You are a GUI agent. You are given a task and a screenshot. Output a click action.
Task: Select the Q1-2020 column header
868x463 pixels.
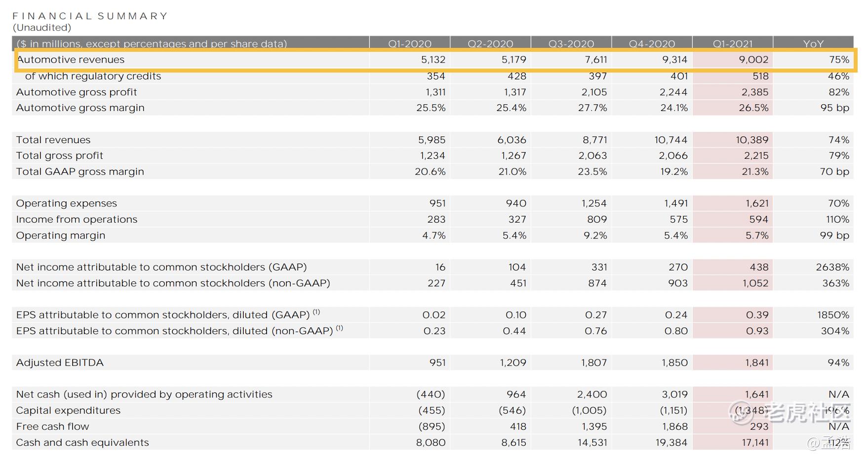click(x=410, y=43)
